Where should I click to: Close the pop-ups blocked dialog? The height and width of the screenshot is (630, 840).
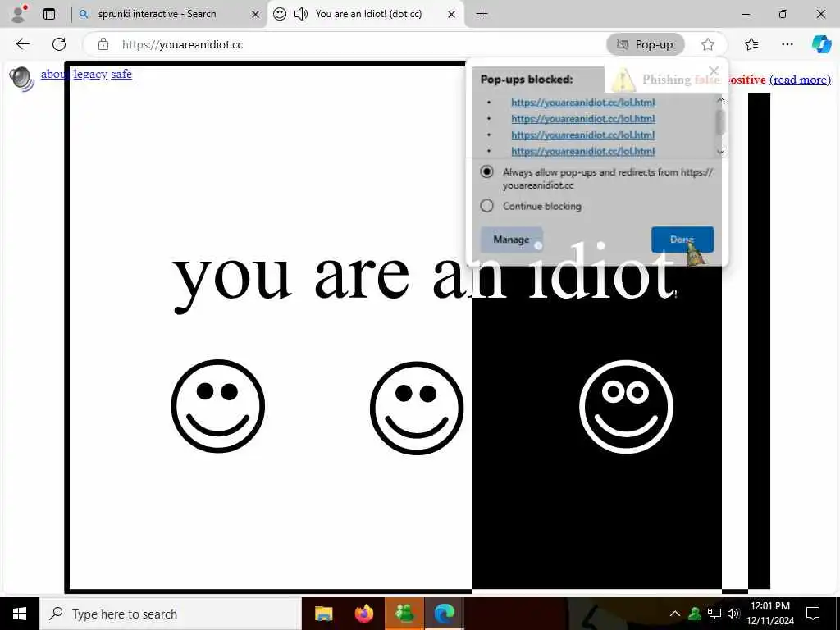pos(714,71)
